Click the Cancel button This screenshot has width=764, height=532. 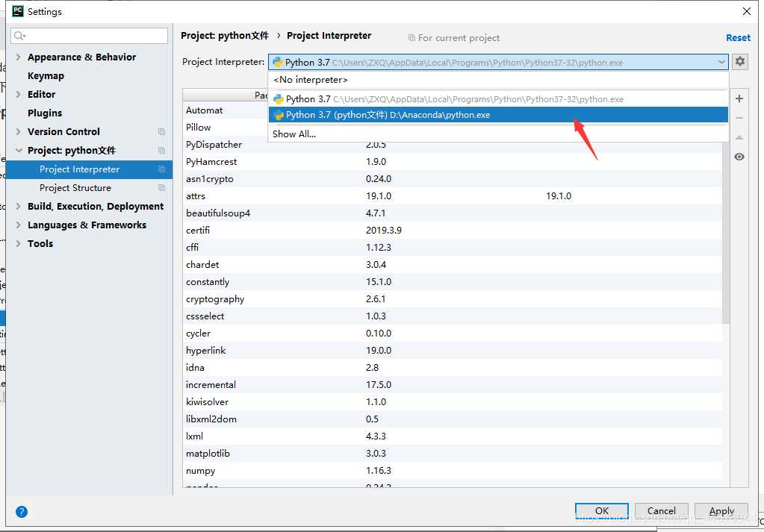click(x=661, y=510)
